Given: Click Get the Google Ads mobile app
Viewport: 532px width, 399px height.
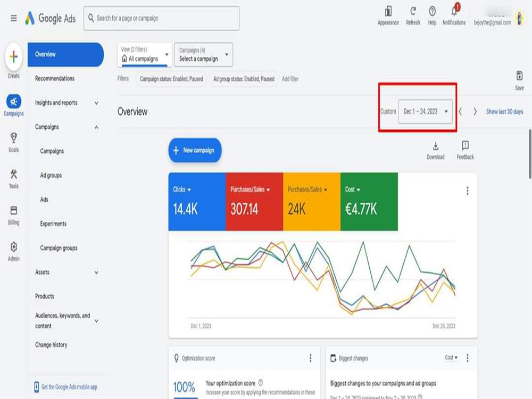Looking at the screenshot, I should tap(69, 387).
